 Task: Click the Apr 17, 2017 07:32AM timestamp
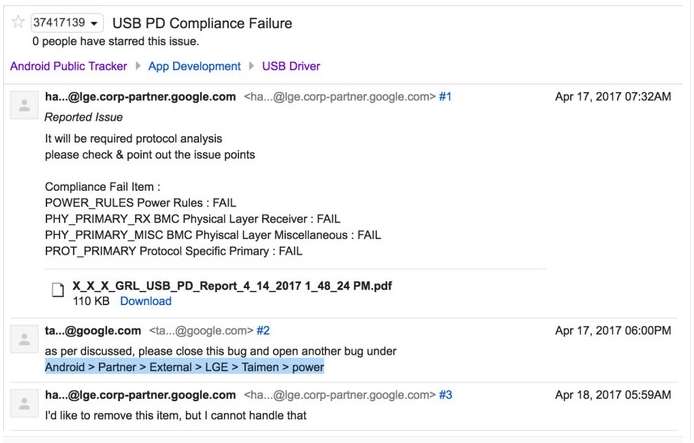point(613,96)
